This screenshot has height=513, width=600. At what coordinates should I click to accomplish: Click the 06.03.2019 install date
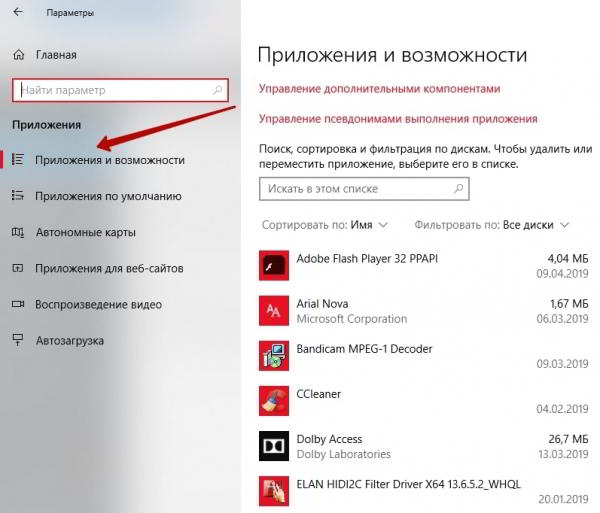point(562,319)
